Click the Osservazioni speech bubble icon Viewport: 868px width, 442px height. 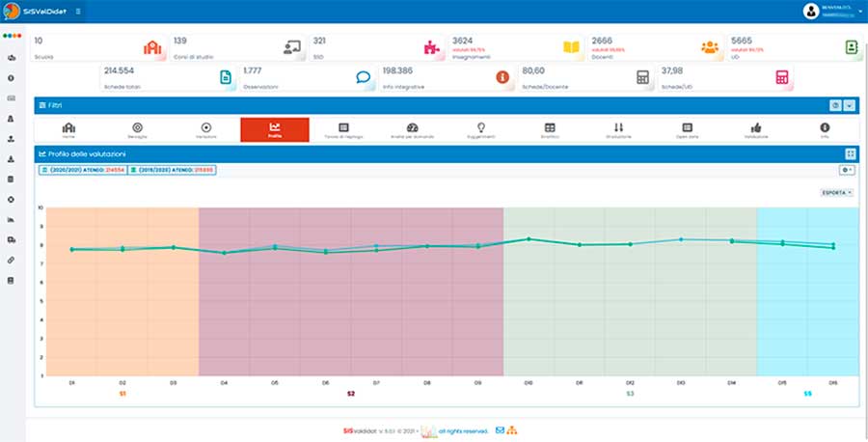point(363,78)
